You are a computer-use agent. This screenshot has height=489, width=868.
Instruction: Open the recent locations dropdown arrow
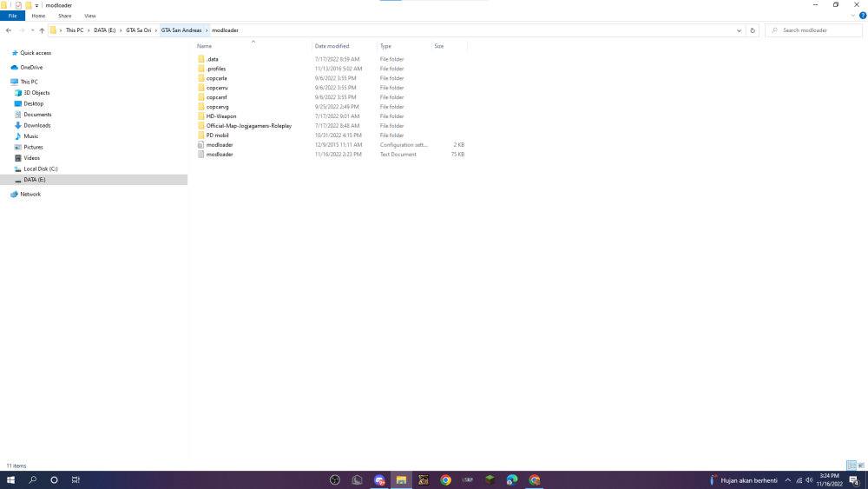point(33,30)
